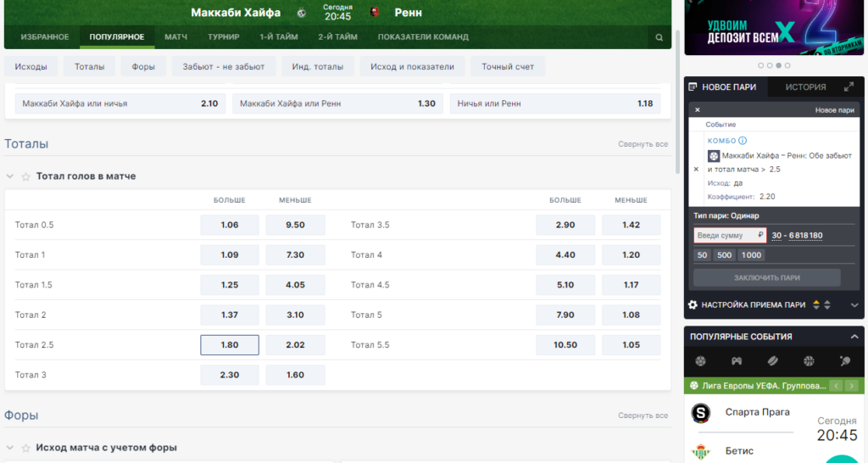Set stake to 500 quick amount
This screenshot has height=463, width=868.
click(724, 254)
